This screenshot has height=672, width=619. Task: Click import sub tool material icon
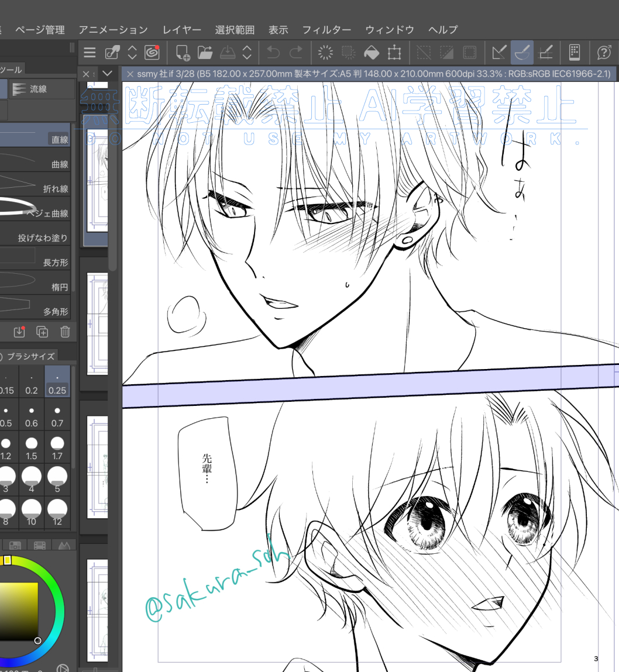[x=19, y=331]
